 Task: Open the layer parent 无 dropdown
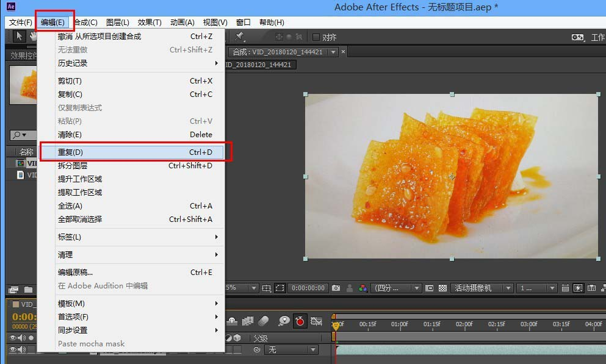pyautogui.click(x=292, y=349)
